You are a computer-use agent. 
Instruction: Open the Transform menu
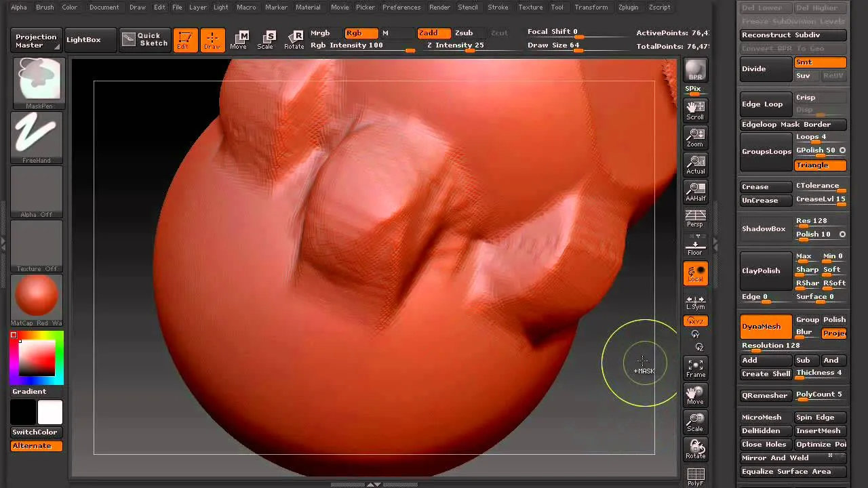point(591,7)
